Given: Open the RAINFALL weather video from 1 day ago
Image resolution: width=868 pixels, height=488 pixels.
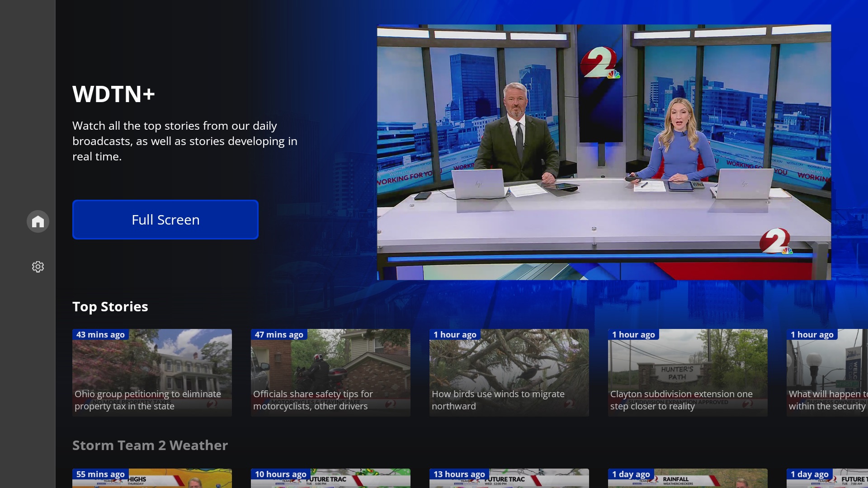Looking at the screenshot, I should pyautogui.click(x=688, y=478).
